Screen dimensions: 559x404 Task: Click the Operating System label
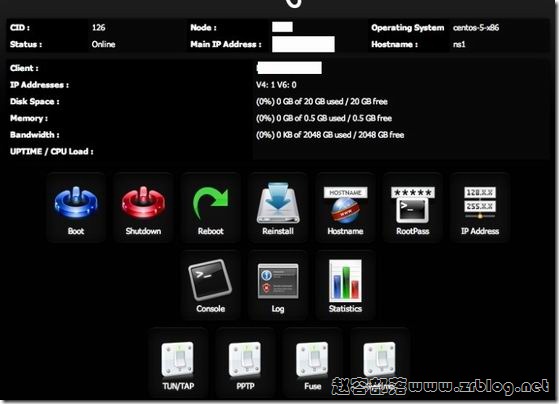[407, 27]
